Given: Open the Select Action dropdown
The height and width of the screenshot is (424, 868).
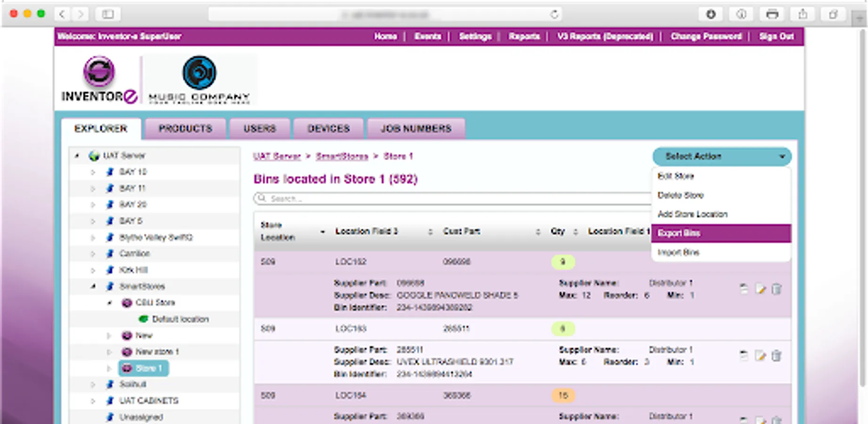Looking at the screenshot, I should pos(722,156).
